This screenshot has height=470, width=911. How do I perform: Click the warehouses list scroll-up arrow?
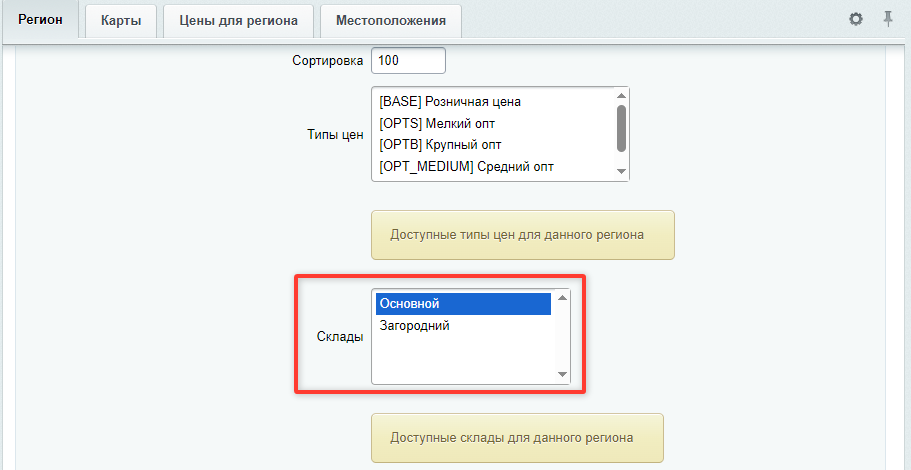[x=562, y=298]
